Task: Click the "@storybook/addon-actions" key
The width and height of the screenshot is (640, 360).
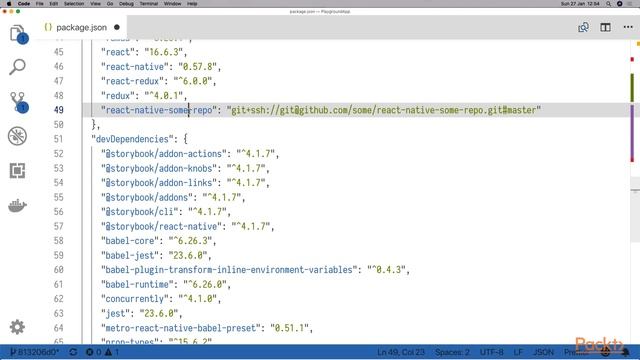Action: point(164,153)
